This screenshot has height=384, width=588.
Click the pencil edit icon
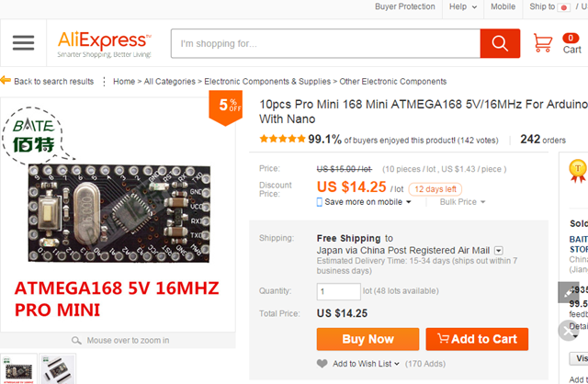[569, 292]
